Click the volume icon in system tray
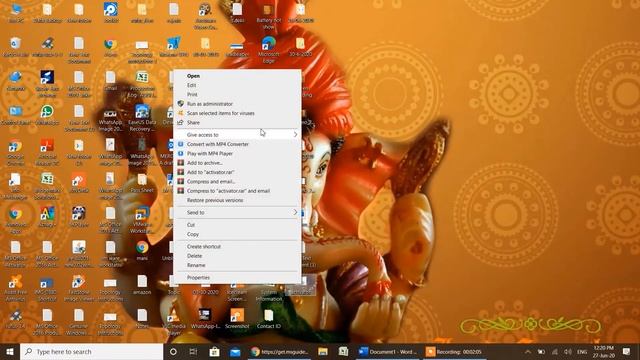 568,351
